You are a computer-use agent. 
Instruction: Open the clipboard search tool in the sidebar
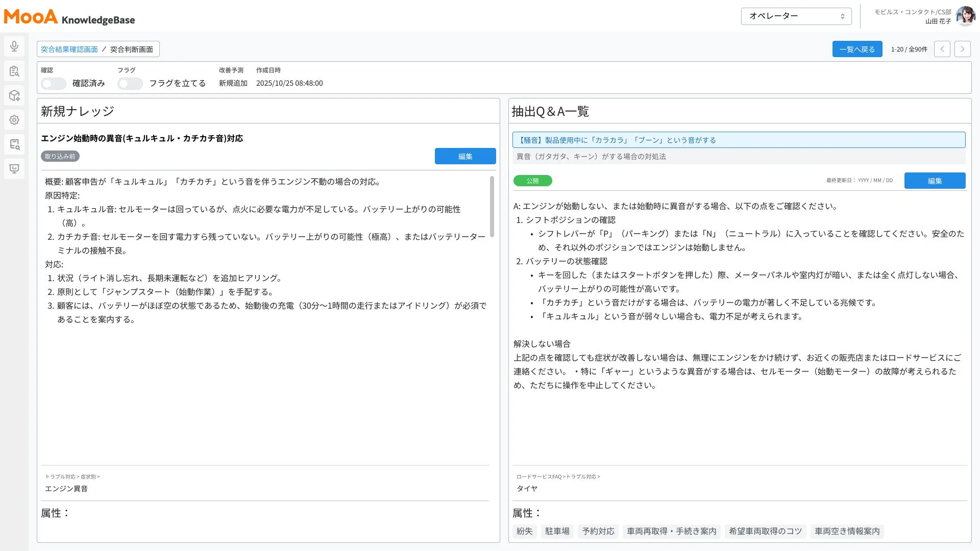[x=14, y=71]
